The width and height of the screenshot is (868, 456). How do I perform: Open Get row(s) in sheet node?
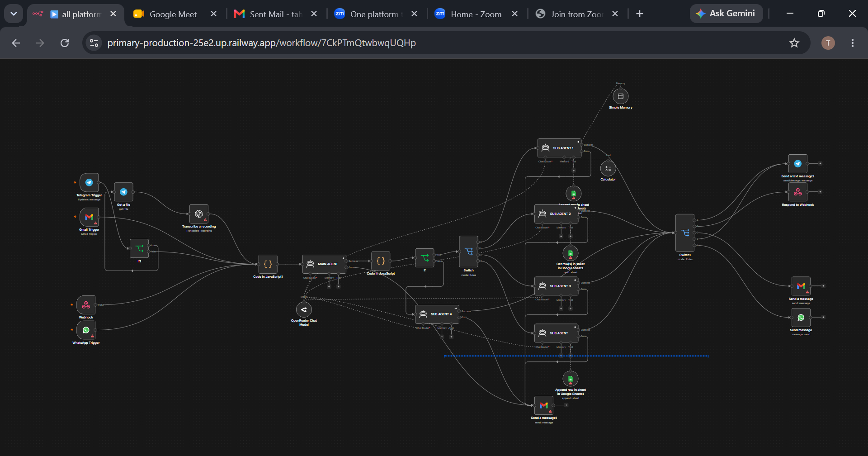tap(571, 253)
